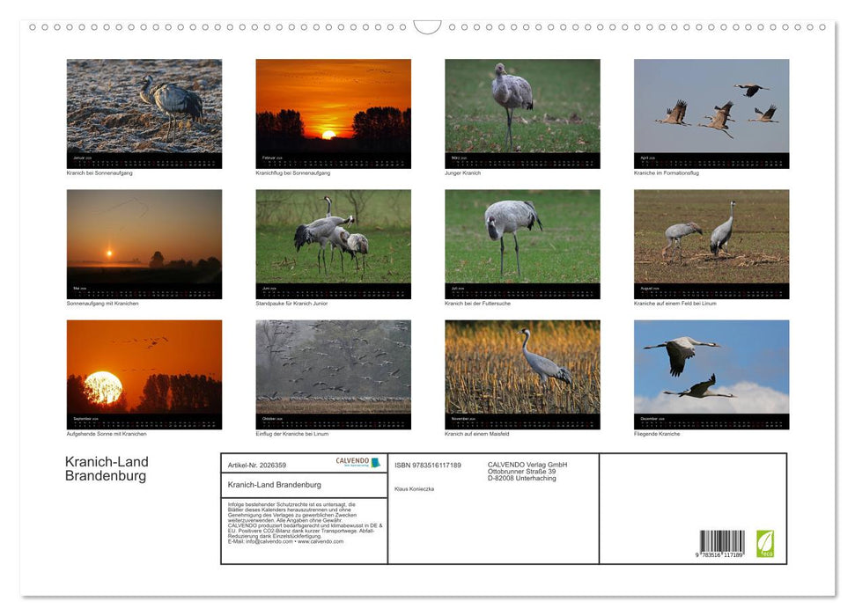Viewport: 855px width, 616px height.
Task: Select the March 'Junger Kranich' thumbnail
Action: [522, 113]
